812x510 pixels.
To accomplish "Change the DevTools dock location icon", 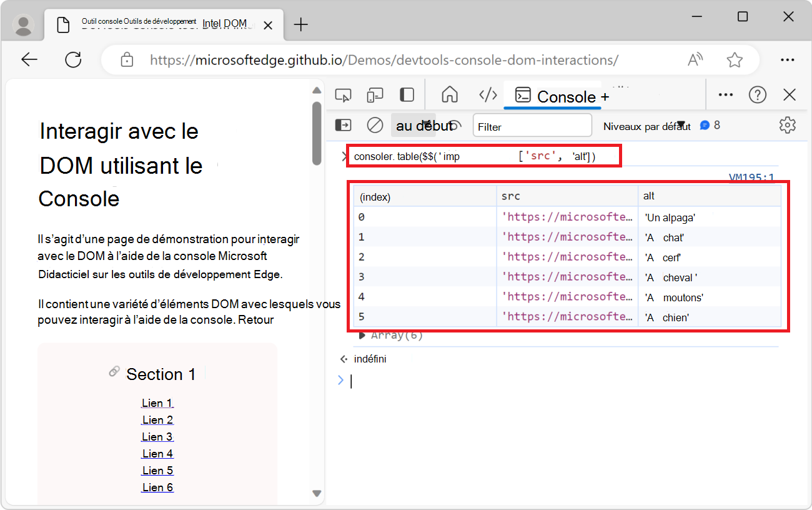I will [407, 94].
